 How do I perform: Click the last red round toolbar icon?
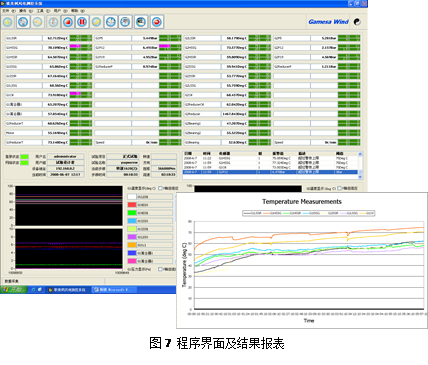(157, 22)
